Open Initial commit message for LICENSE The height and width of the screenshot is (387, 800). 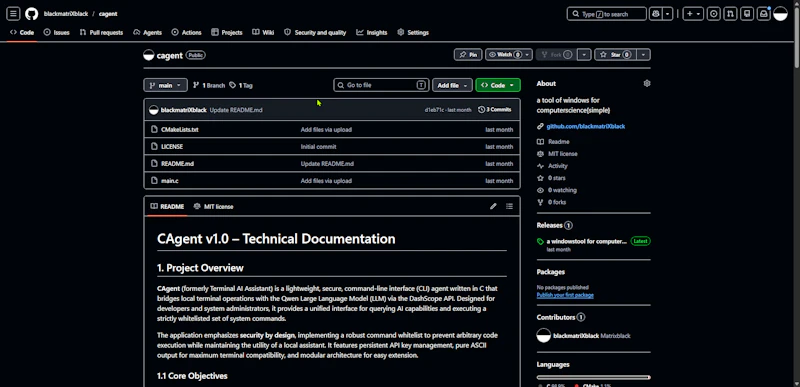click(318, 146)
